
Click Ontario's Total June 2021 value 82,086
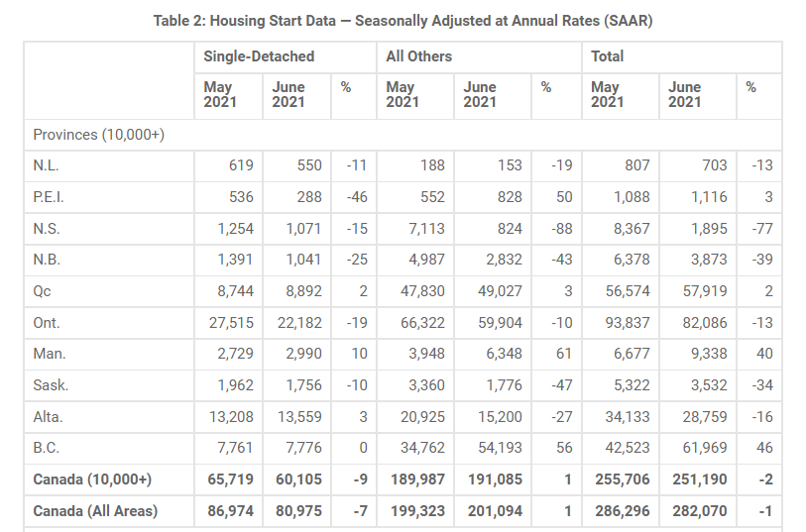(701, 323)
